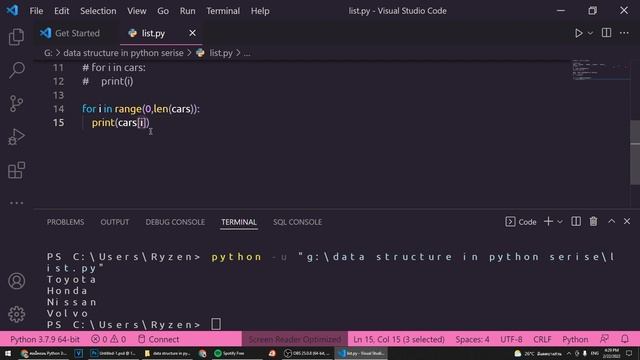
Task: Open the Run menu
Action: point(187,11)
